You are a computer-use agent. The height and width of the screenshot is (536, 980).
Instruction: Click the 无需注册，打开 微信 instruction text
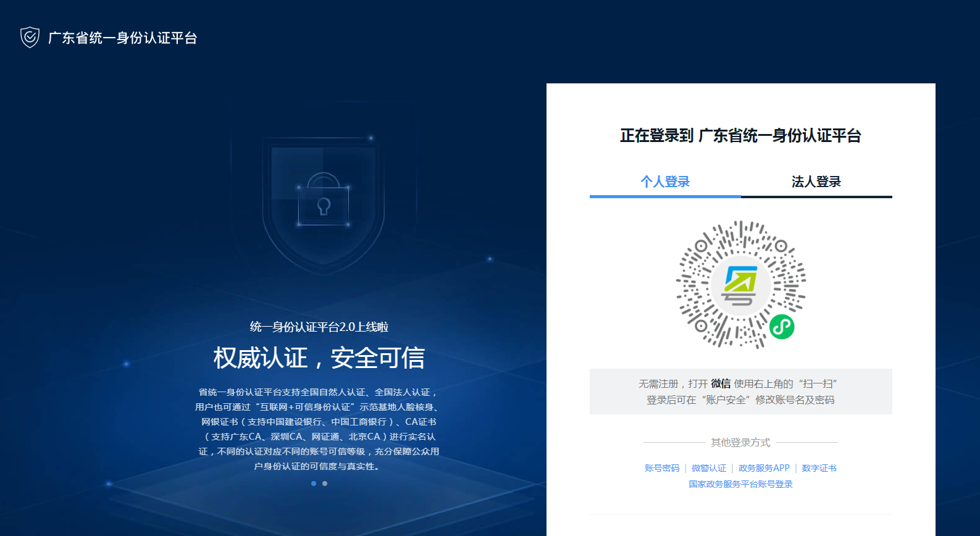tap(738, 383)
